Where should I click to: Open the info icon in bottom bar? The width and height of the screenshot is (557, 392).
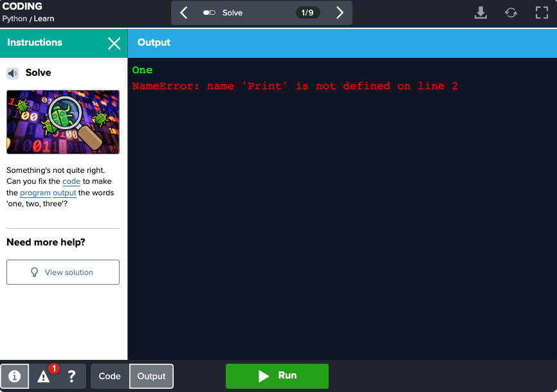(15, 377)
